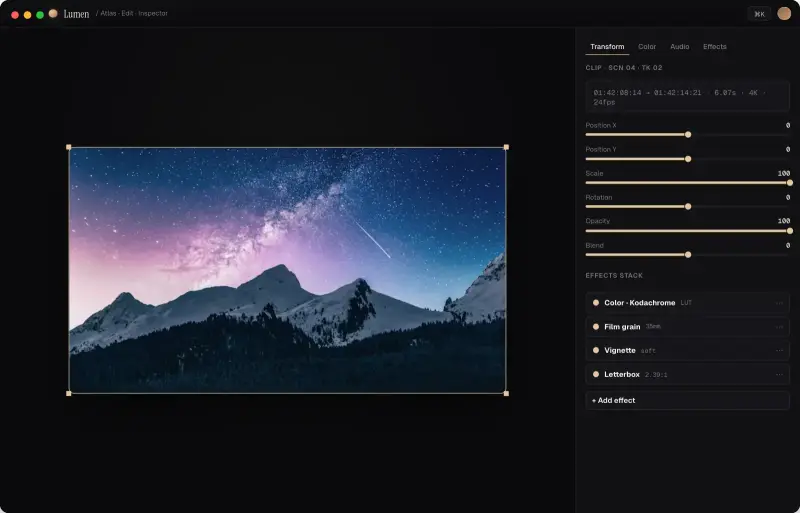
Task: Open the Vignette options menu
Action: coord(779,350)
